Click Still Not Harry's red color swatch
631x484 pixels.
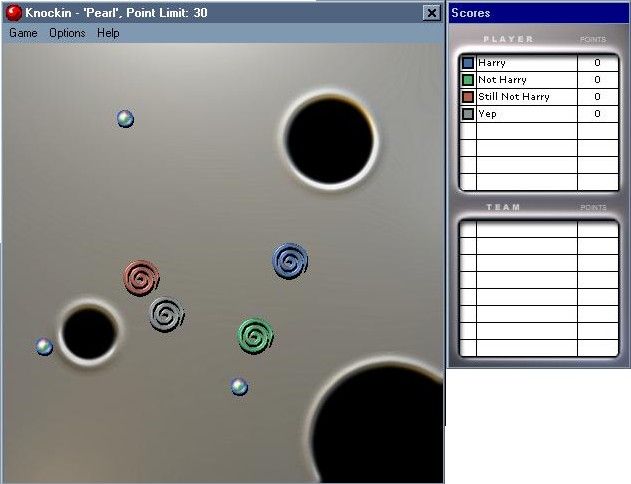(x=468, y=97)
